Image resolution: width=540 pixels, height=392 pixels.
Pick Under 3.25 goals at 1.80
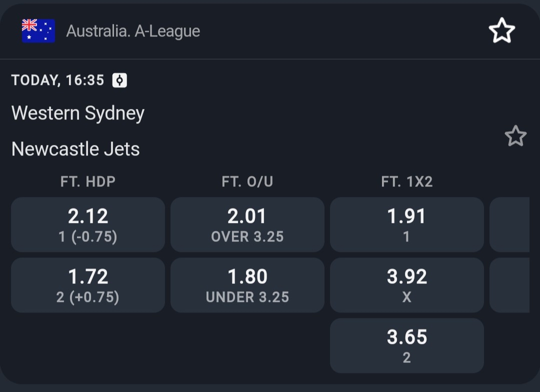click(x=247, y=285)
